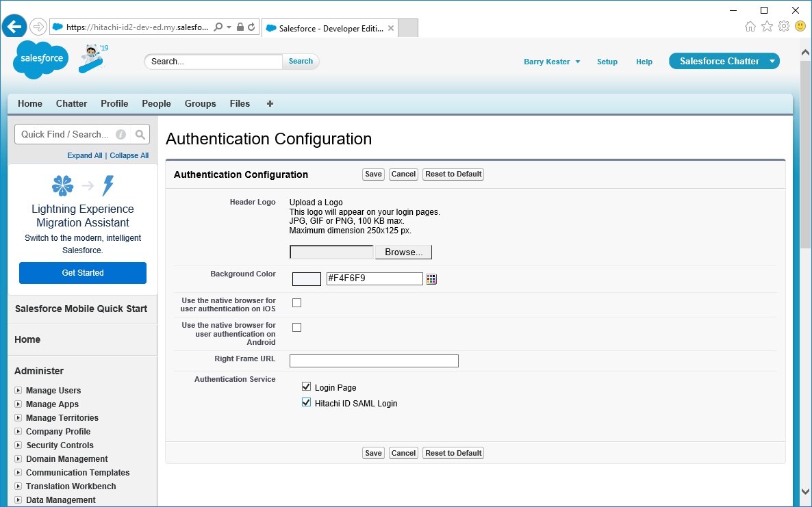Screen dimensions: 812x507
Task: Enable native browser authentication on Android
Action: tap(296, 328)
